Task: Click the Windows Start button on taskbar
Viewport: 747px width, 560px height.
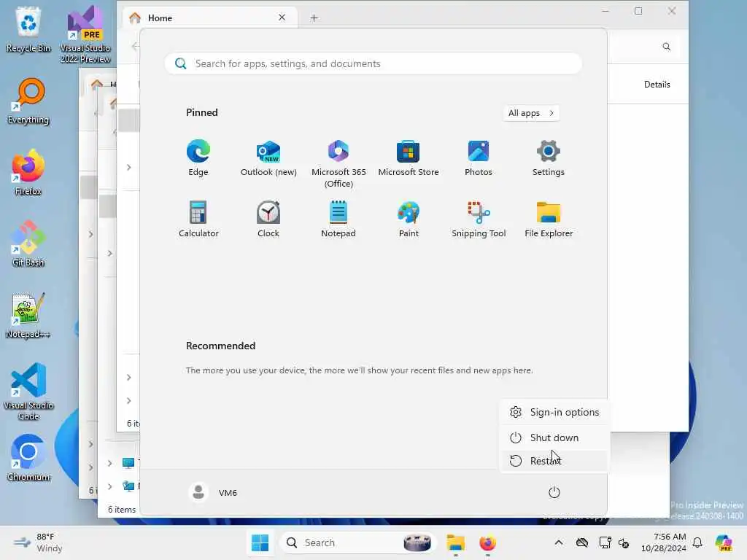Action: 260,542
